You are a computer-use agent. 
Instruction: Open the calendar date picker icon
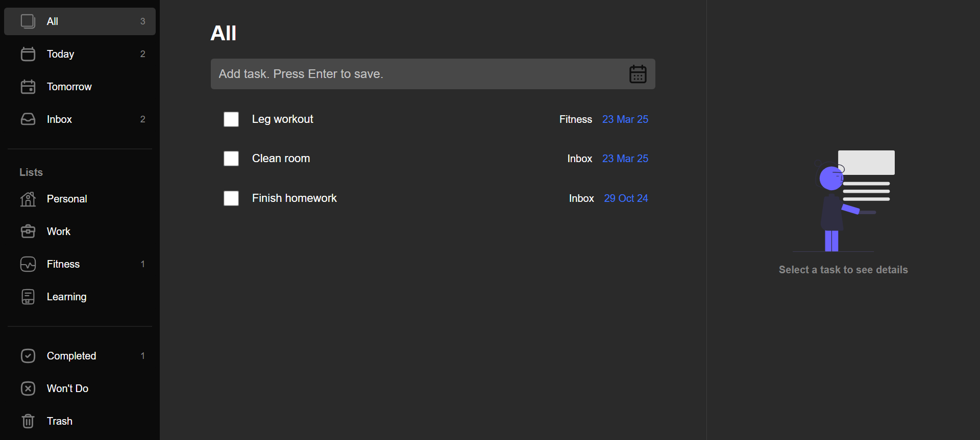[638, 74]
